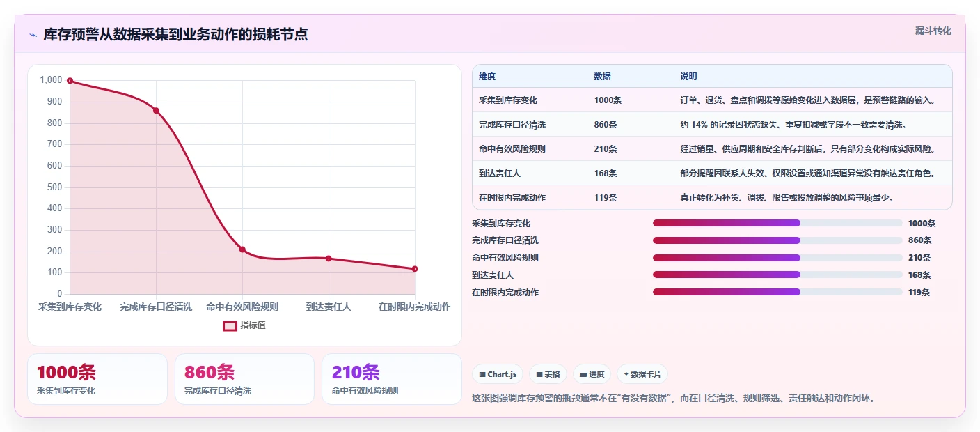Click progress bar for 命中有效风险规则 210条
This screenshot has width=980, height=432.
(x=777, y=258)
